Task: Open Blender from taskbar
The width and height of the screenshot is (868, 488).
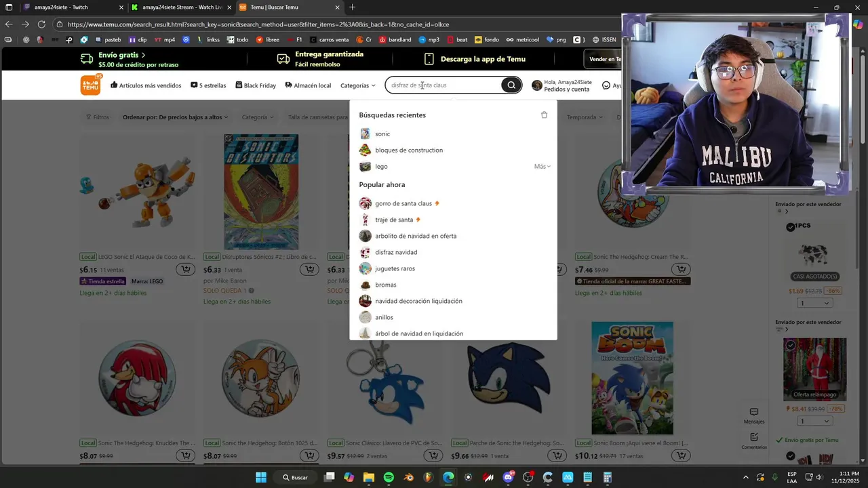Action: coord(408,477)
